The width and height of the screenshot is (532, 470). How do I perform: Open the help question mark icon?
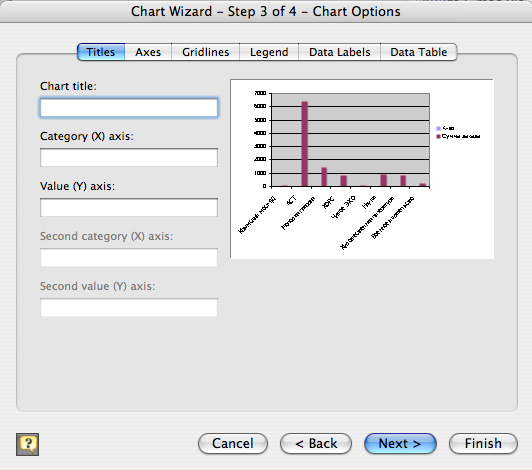point(27,444)
